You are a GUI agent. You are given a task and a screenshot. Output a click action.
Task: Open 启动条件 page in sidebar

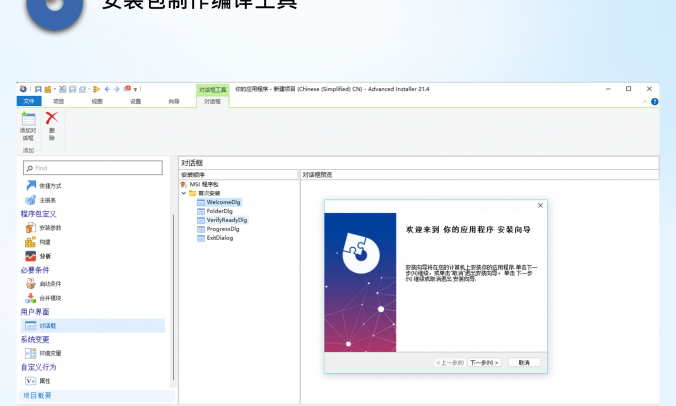point(43,284)
